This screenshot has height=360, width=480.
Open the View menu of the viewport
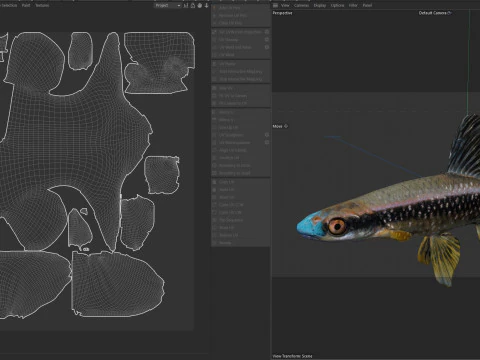tap(285, 5)
